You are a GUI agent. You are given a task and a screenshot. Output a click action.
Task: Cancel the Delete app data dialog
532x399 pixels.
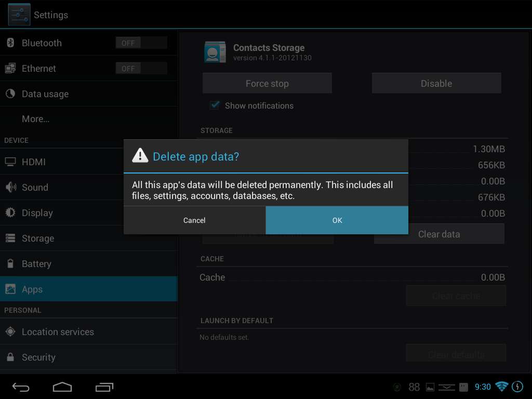coord(194,220)
